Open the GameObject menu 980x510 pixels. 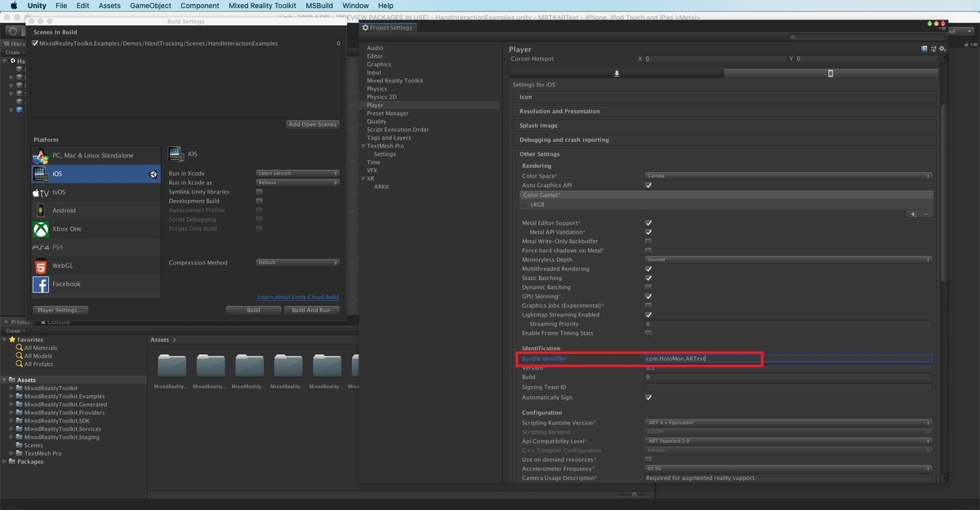151,5
